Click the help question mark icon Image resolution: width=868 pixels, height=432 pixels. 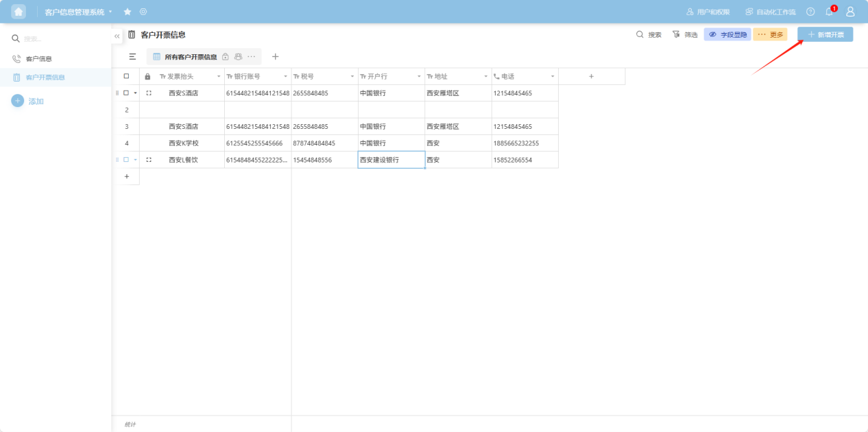(x=810, y=11)
